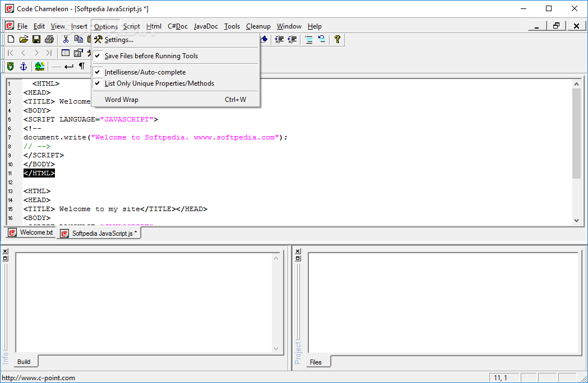This screenshot has height=383, width=588.
Task: Open the File menu
Action: (x=22, y=26)
